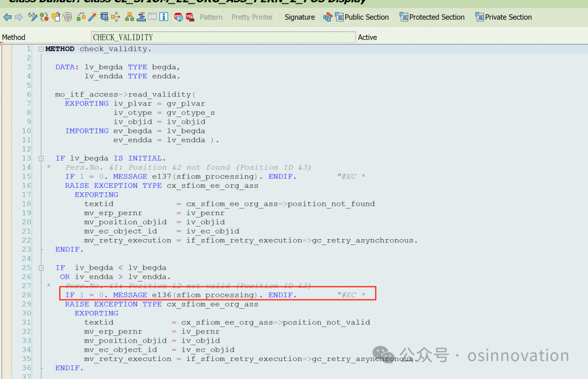
Task: Click 'IMPORTING' keyword on line 10
Action: [x=87, y=131]
